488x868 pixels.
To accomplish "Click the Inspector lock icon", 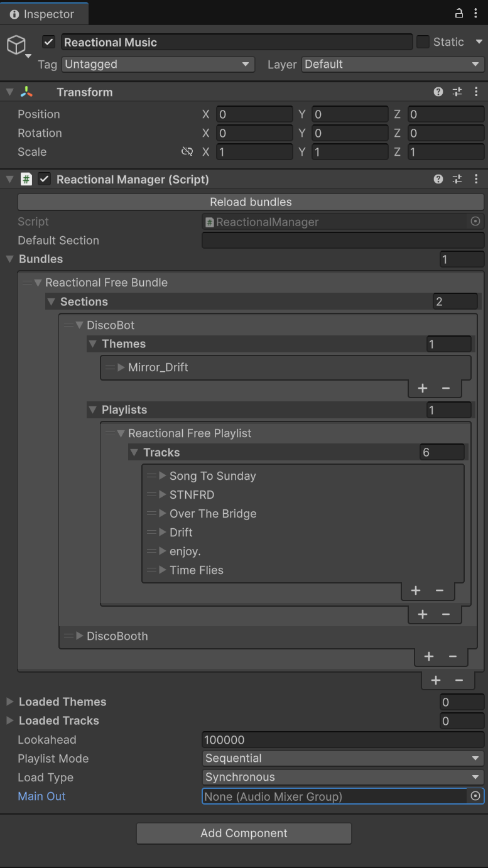I will 459,13.
